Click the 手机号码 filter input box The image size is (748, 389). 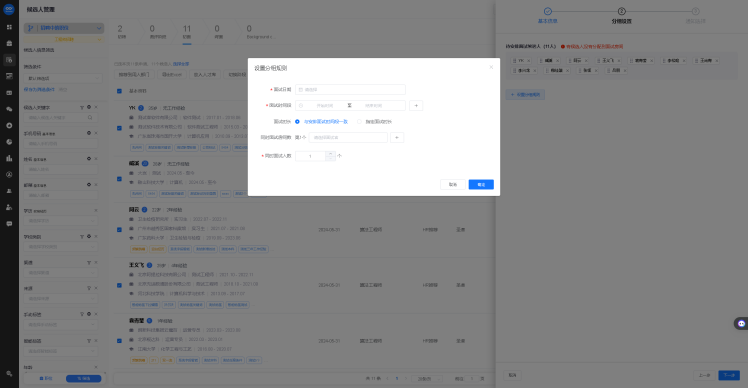(x=62, y=143)
